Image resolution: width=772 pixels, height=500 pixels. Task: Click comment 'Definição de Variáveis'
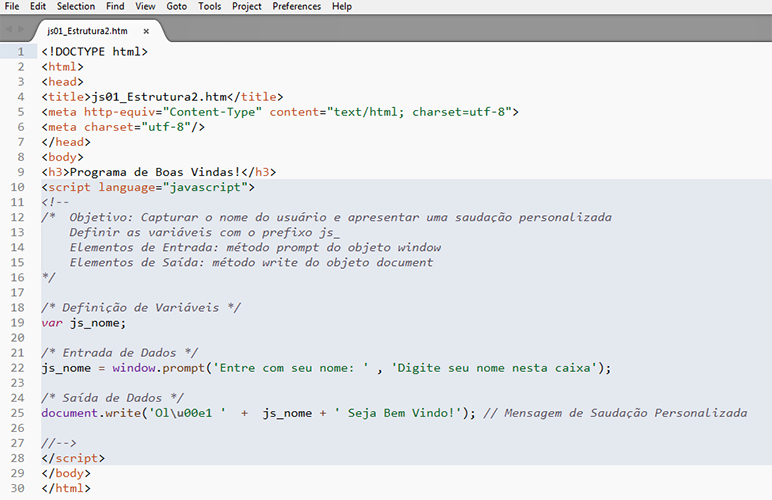click(x=141, y=308)
